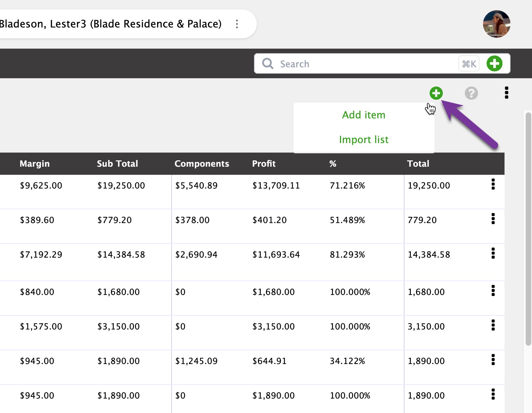Viewport: 532px width, 413px height.
Task: Open row menu for the $1,890.00 profit row
Action: 493,394
